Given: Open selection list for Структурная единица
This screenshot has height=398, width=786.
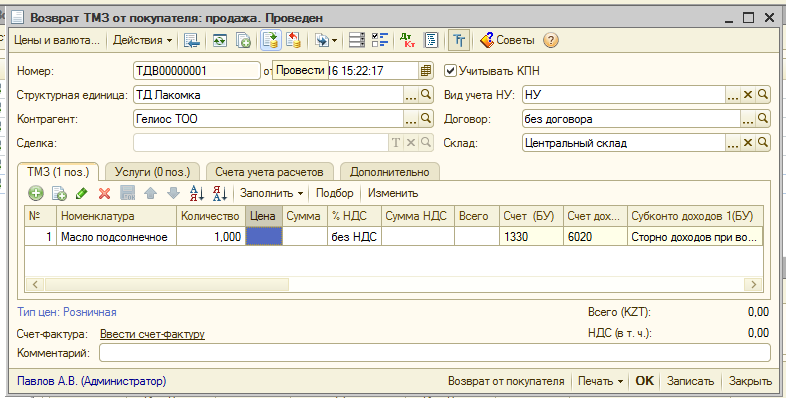Looking at the screenshot, I should 411,95.
